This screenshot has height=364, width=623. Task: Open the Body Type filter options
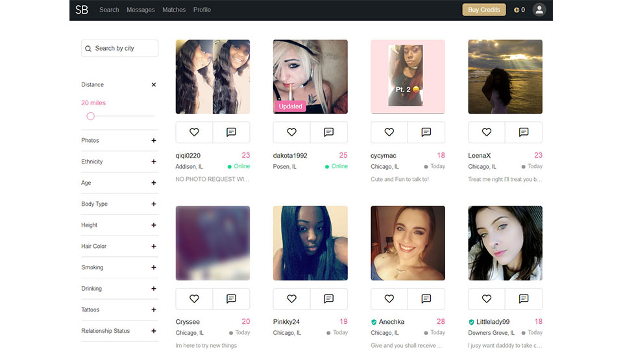tap(154, 204)
